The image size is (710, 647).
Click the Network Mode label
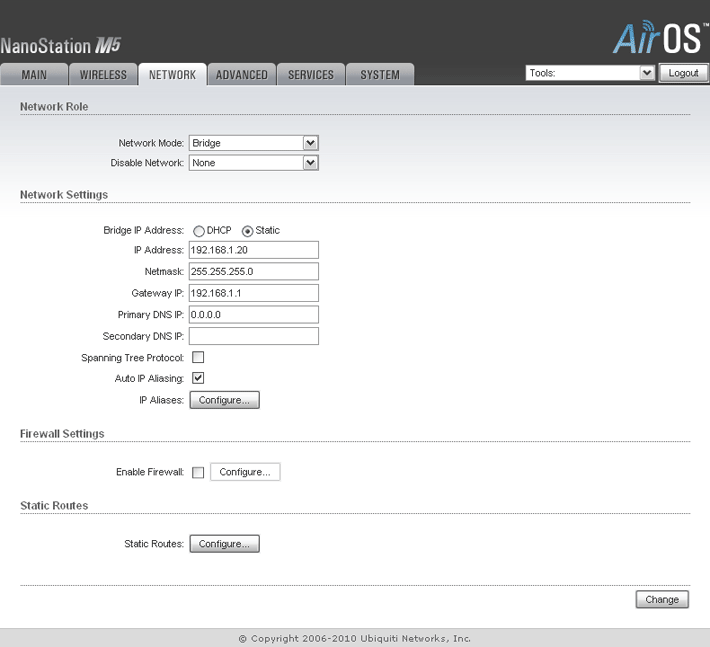151,143
